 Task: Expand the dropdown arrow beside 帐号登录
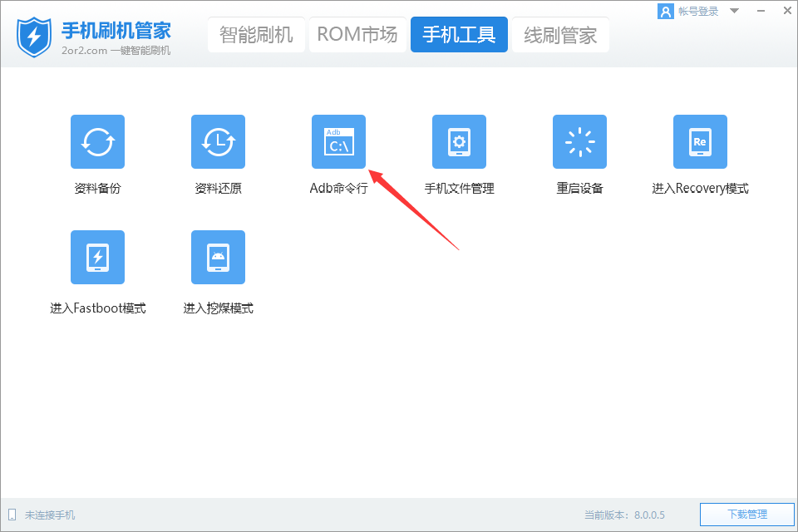[x=733, y=12]
